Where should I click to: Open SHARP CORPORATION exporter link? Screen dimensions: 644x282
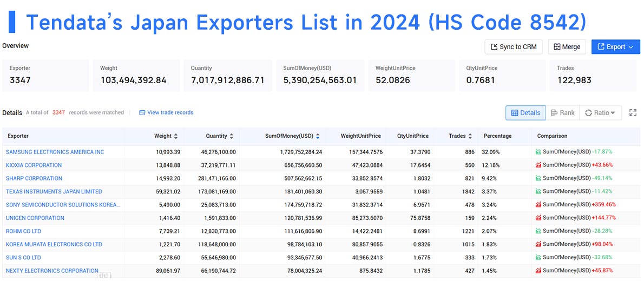(34, 178)
